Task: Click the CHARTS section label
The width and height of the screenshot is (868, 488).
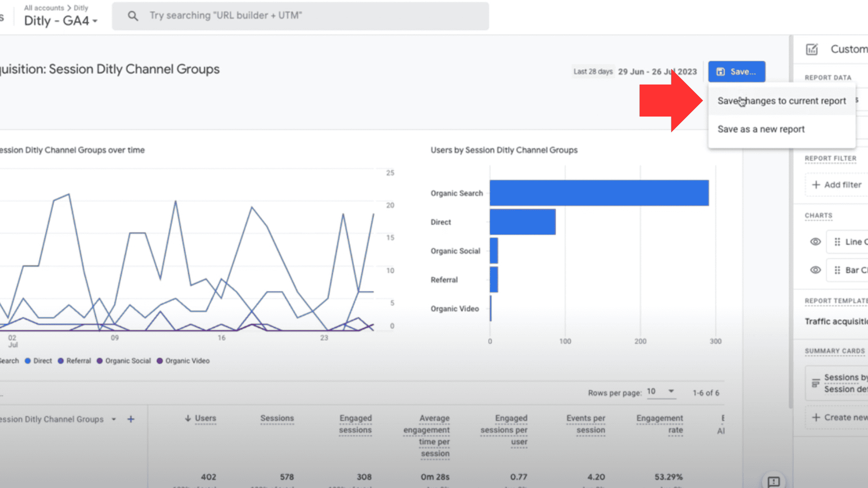Action: coord(818,216)
